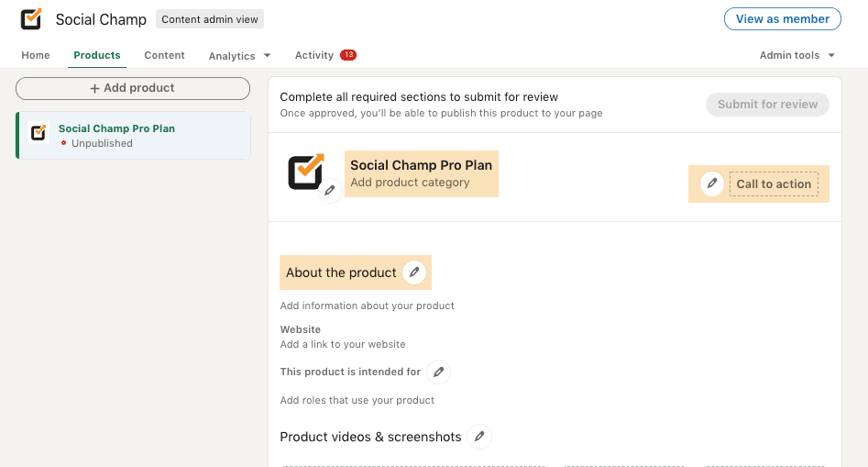Click the Activity notification badge

point(348,55)
